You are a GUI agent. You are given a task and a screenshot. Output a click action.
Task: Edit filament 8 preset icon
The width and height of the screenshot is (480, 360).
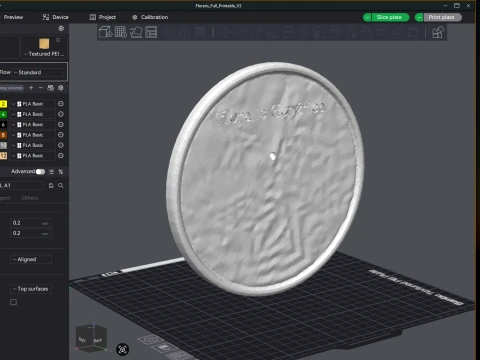click(x=61, y=135)
